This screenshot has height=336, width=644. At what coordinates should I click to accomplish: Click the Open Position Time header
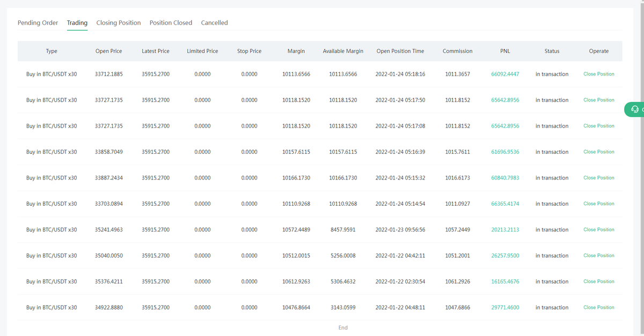(400, 51)
